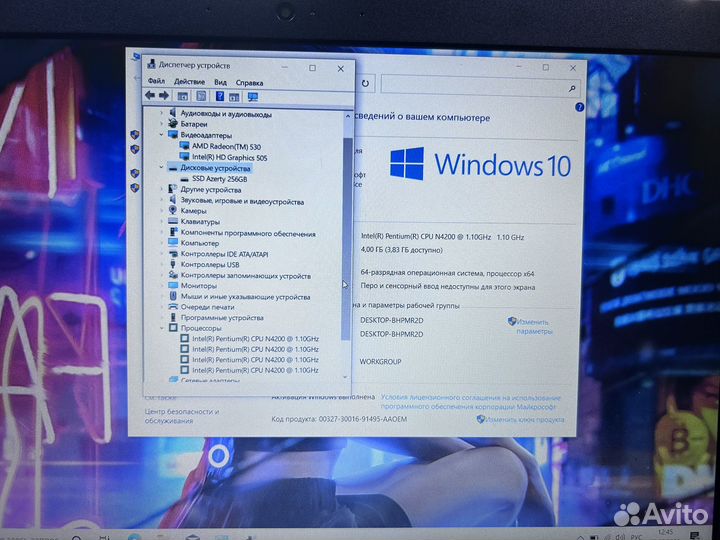Click the refresh button in System window
This screenshot has width=720, height=540.
coord(365,84)
